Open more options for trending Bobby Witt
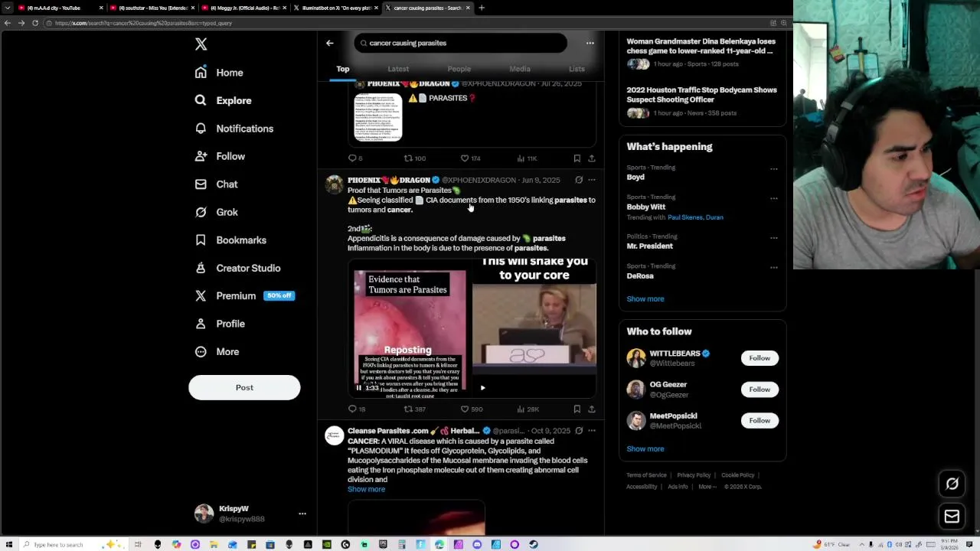Screen dimensions: 980x551 tap(773, 198)
